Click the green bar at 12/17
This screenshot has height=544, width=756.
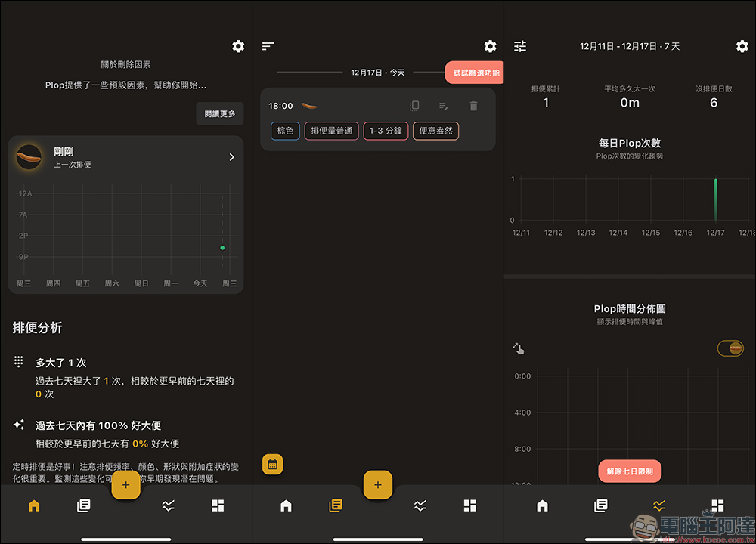[x=715, y=199]
